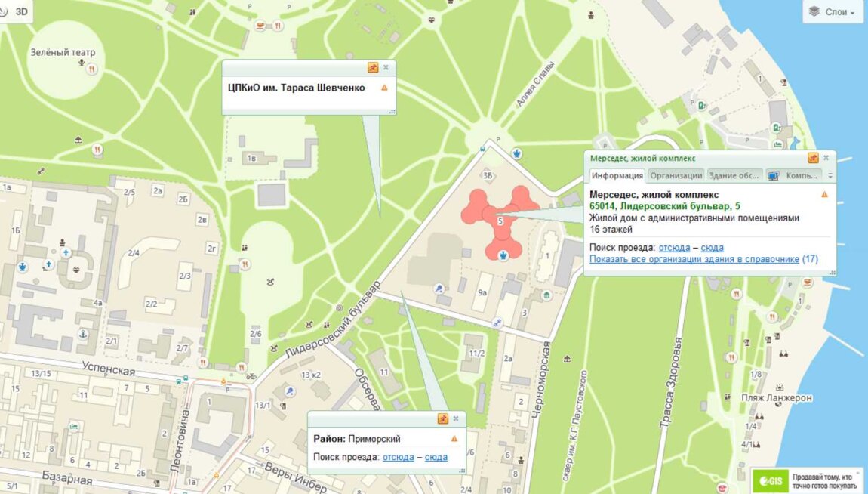Click the green address Лидерсовский бульвар, 5
This screenshot has height=494, width=868.
665,206
